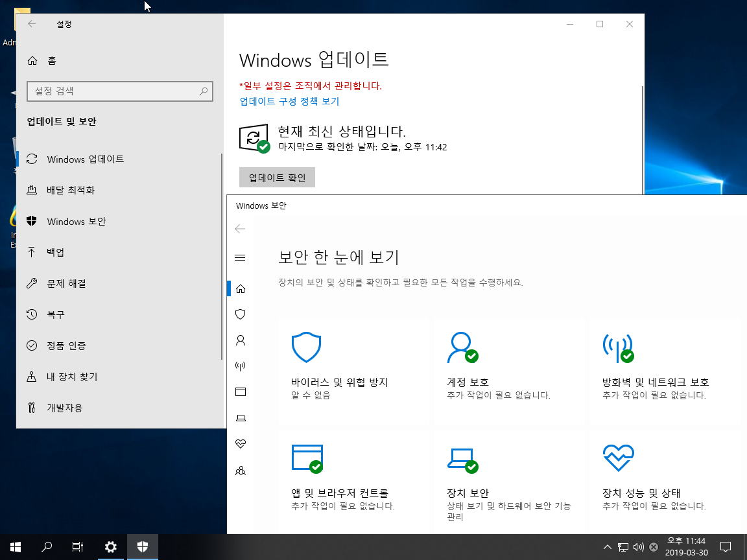Viewport: 747px width, 560px height.
Task: Switch to Settings app on taskbar
Action: pyautogui.click(x=110, y=546)
